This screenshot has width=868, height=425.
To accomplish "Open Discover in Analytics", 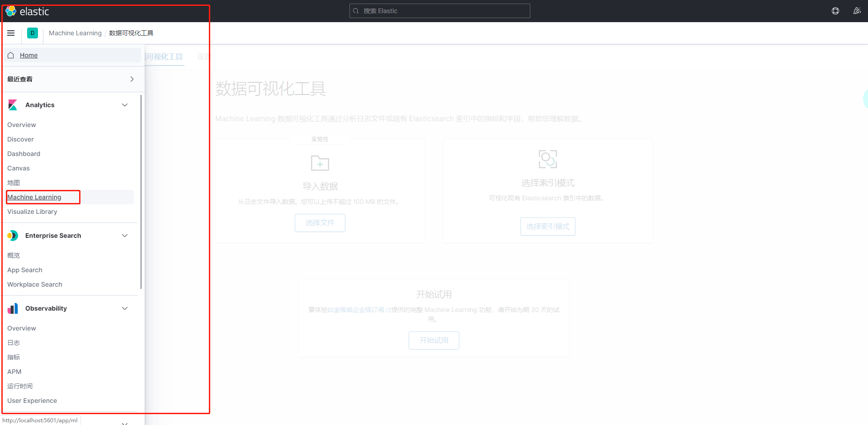I will tap(20, 139).
